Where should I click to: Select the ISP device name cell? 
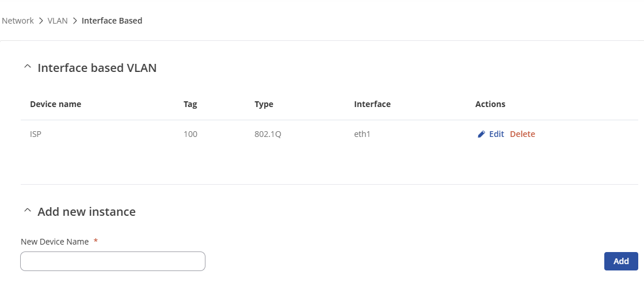click(x=35, y=134)
